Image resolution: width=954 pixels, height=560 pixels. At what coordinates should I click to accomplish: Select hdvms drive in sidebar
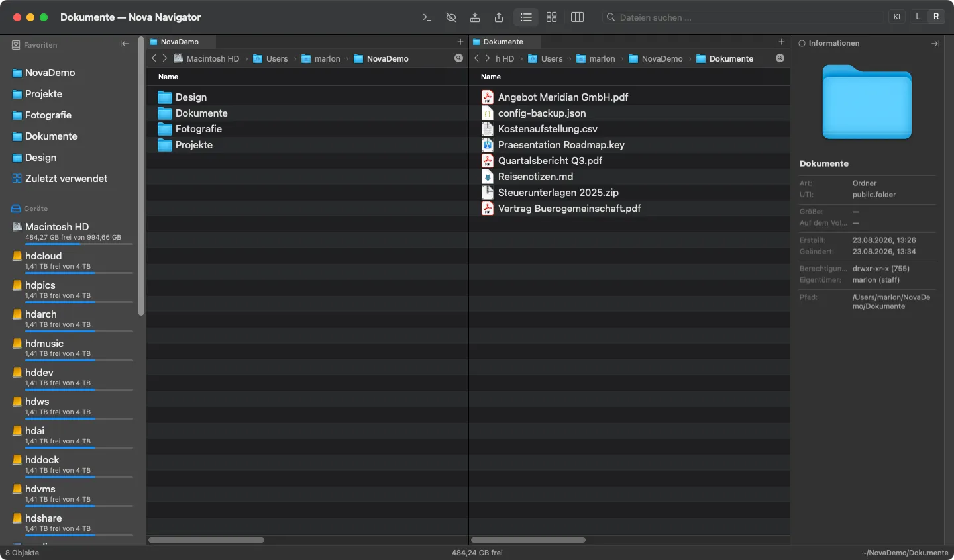click(72, 494)
